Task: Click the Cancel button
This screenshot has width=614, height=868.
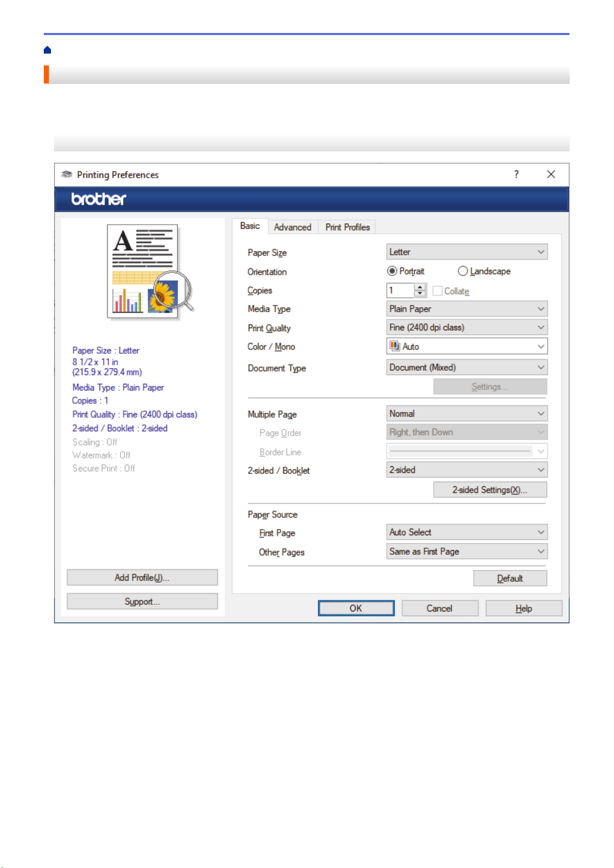Action: 439,608
